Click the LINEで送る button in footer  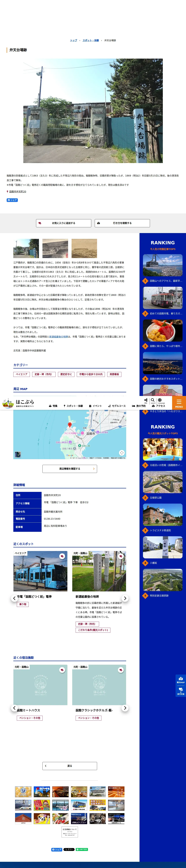pos(82,849)
